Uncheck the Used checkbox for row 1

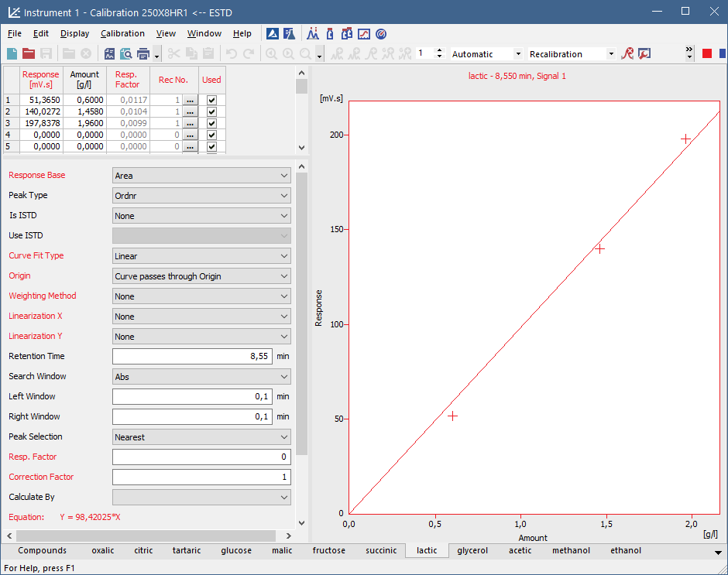coord(211,100)
